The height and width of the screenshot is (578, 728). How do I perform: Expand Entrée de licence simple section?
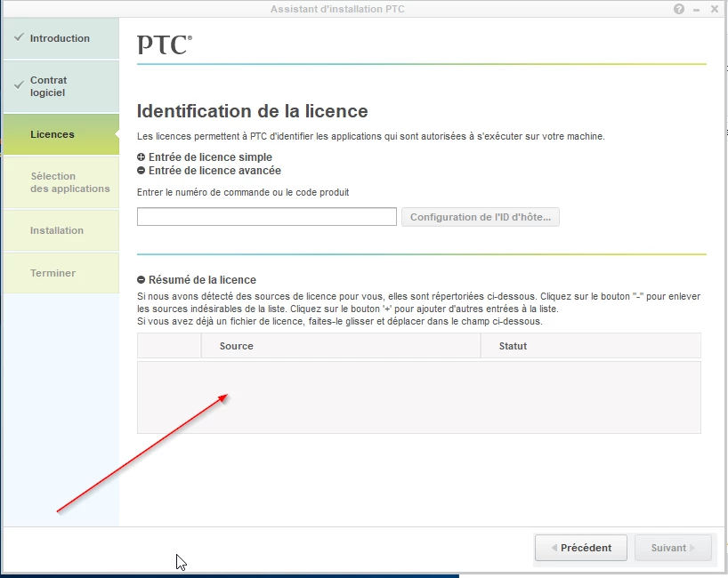point(142,157)
